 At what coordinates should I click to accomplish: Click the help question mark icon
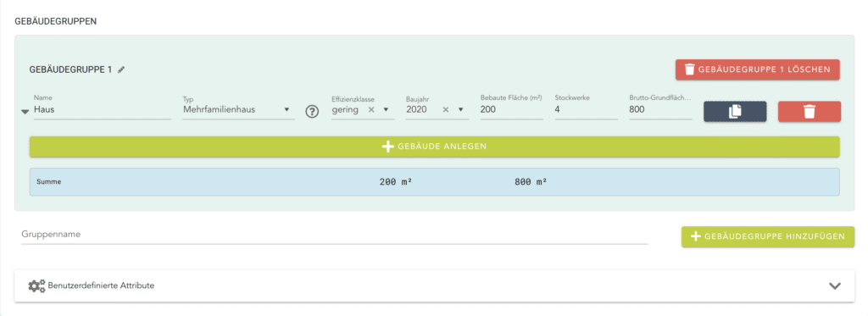click(312, 111)
